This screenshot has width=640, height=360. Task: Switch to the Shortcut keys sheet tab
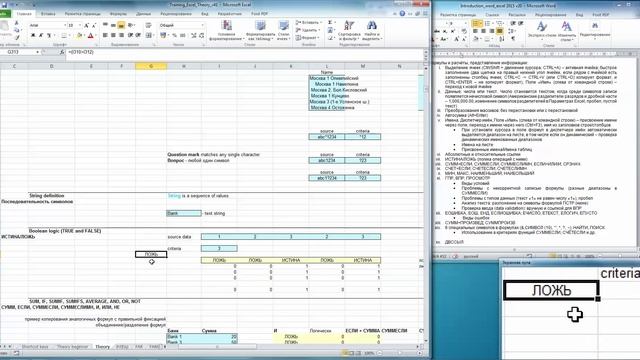tap(35, 347)
